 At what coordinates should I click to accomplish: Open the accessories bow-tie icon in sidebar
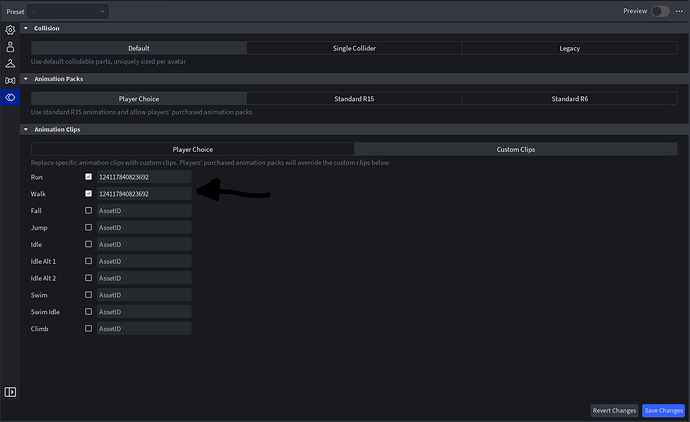pos(10,81)
